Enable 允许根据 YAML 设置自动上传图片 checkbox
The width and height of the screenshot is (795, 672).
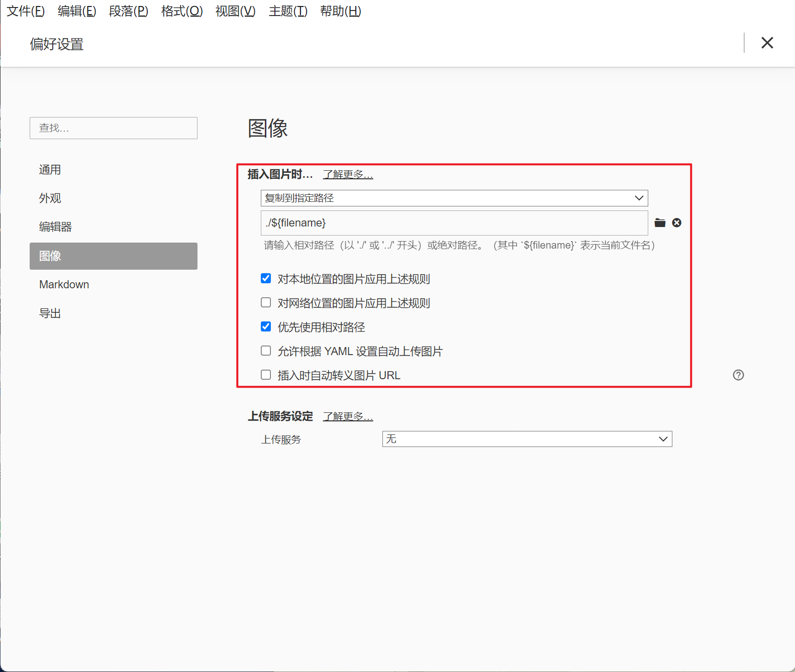click(266, 351)
